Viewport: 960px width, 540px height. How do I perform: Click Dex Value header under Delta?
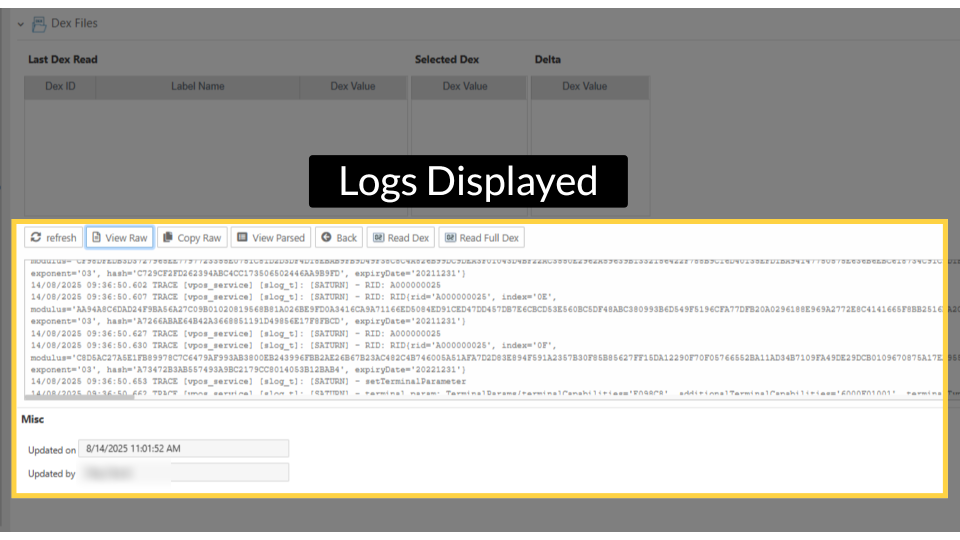tap(585, 87)
